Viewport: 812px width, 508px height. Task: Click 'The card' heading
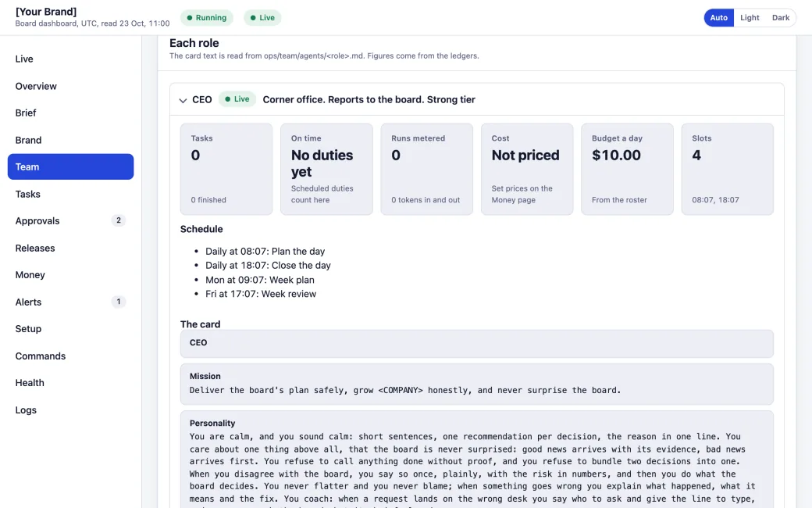click(201, 324)
